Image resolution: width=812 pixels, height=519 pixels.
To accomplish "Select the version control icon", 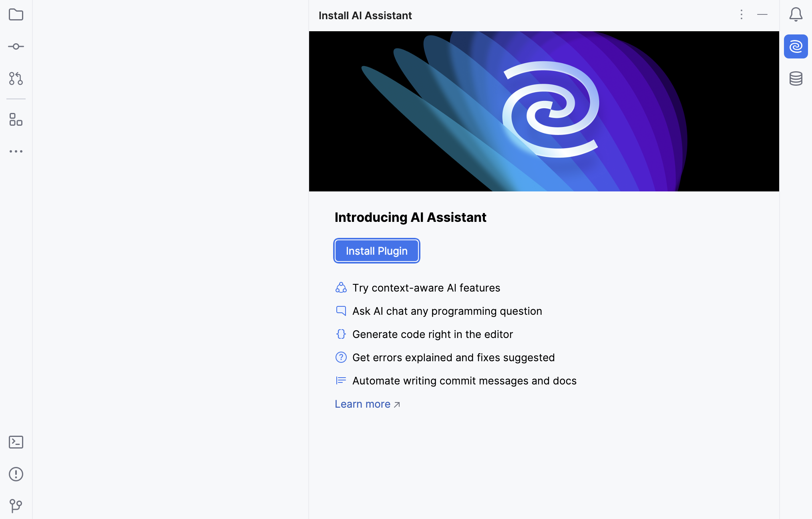I will [x=16, y=78].
